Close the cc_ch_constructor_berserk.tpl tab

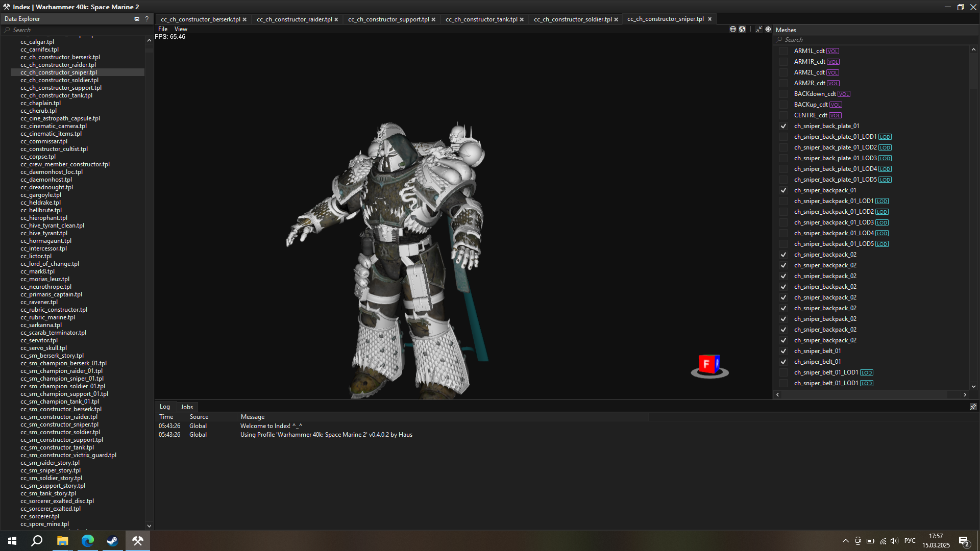244,19
